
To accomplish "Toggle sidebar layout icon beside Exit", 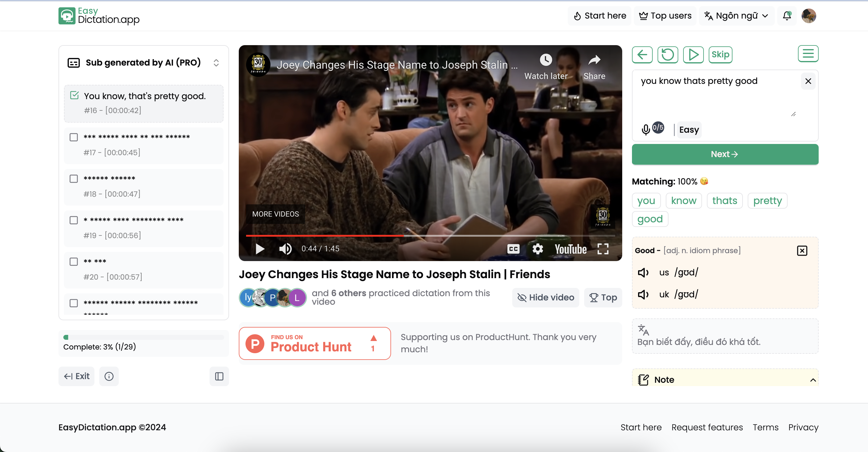I will click(x=219, y=376).
